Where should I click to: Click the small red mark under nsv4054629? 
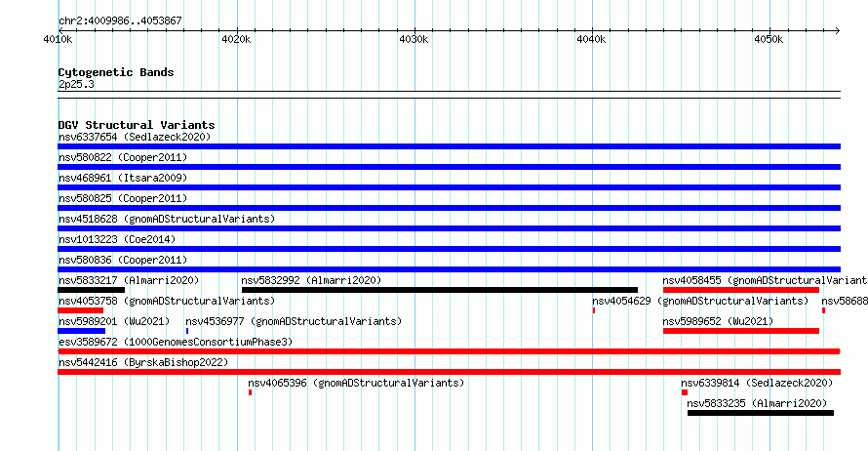coord(594,310)
